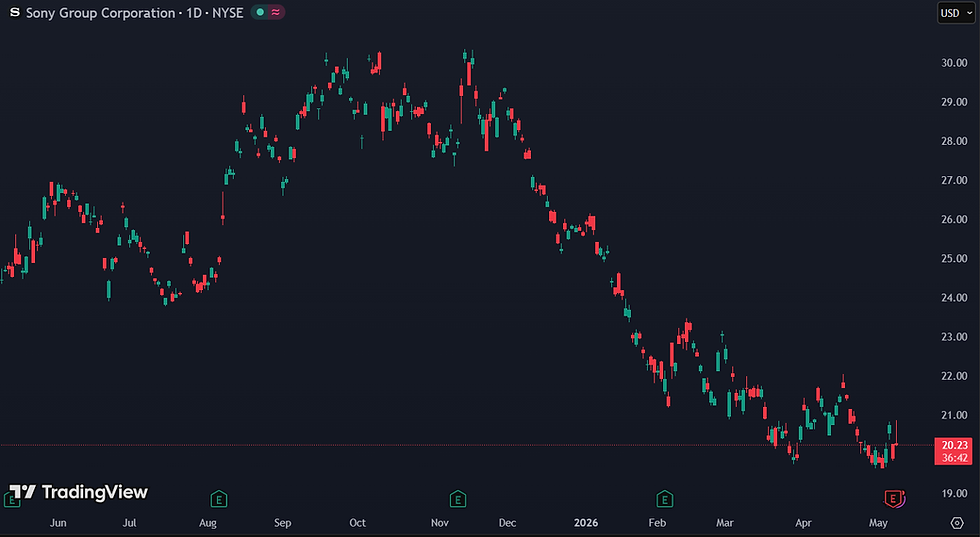The width and height of the screenshot is (980, 537).
Task: Click the 23.00 price axis label
Action: click(x=954, y=337)
